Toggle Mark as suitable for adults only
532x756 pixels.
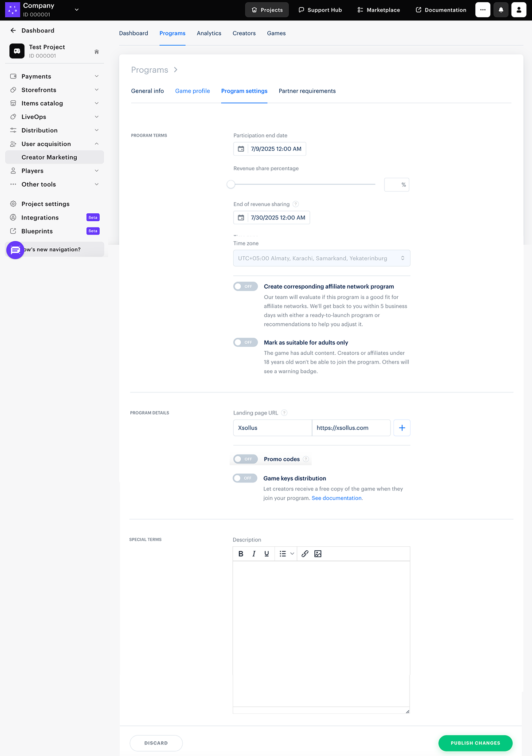245,342
